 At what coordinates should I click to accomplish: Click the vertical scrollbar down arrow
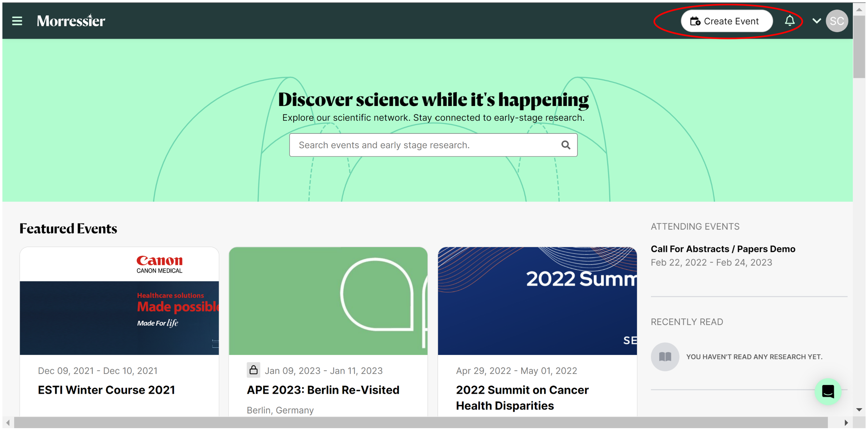tap(859, 409)
